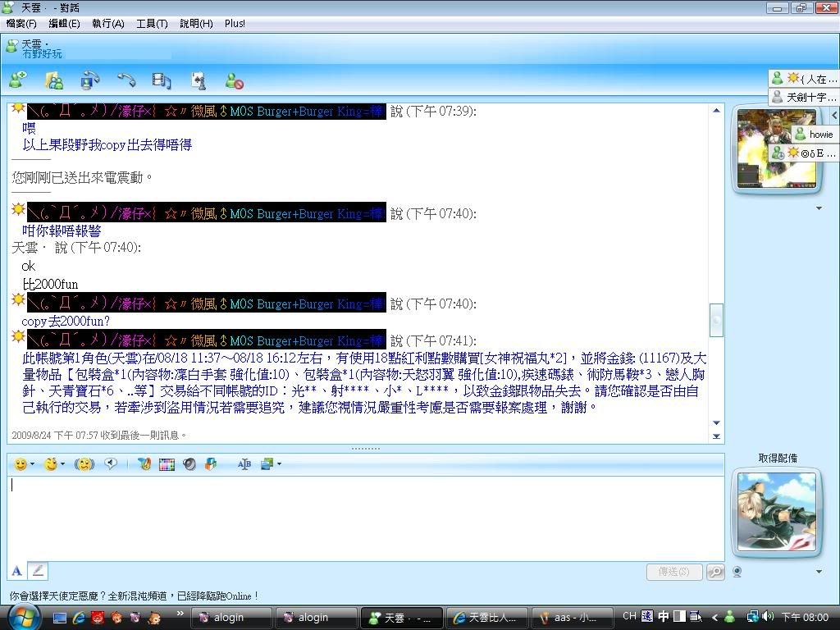Open the background color grid icon
This screenshot has height=630, width=840.
pyautogui.click(x=167, y=464)
